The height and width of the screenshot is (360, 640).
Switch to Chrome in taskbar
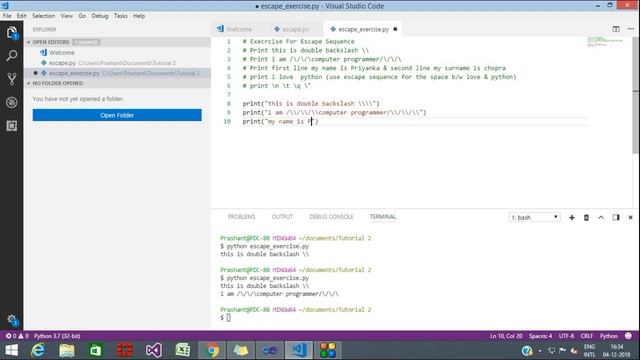click(212, 350)
